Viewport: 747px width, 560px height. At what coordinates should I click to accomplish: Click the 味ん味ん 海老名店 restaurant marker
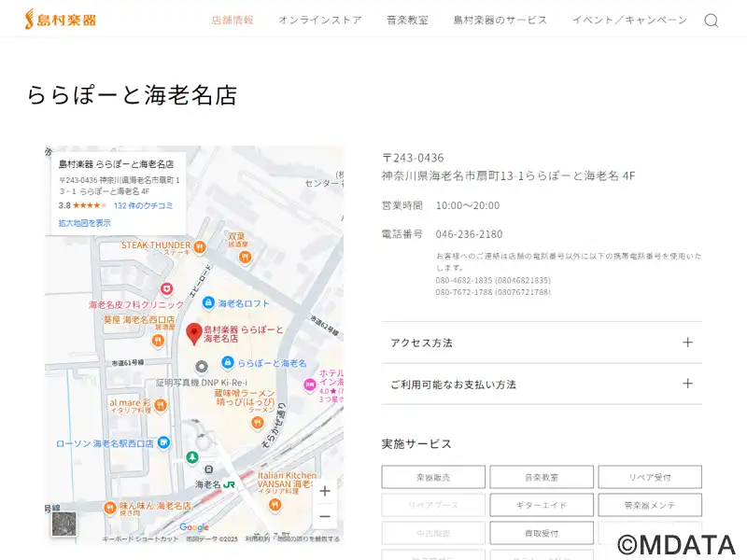[x=110, y=507]
